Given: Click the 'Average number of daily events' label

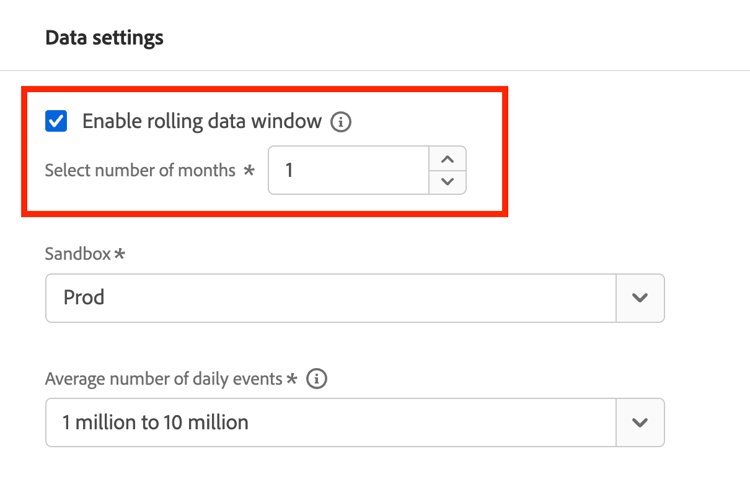Looking at the screenshot, I should (x=164, y=379).
